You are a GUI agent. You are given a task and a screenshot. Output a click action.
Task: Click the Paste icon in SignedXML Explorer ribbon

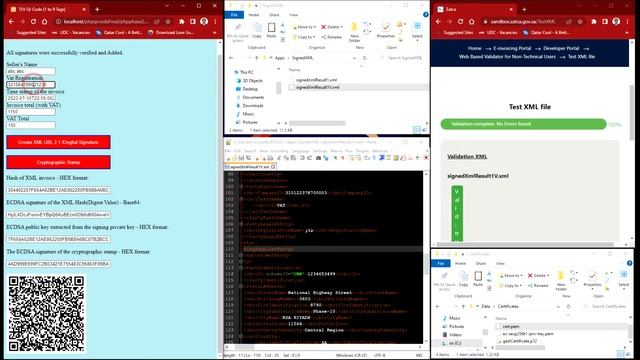coord(271,31)
